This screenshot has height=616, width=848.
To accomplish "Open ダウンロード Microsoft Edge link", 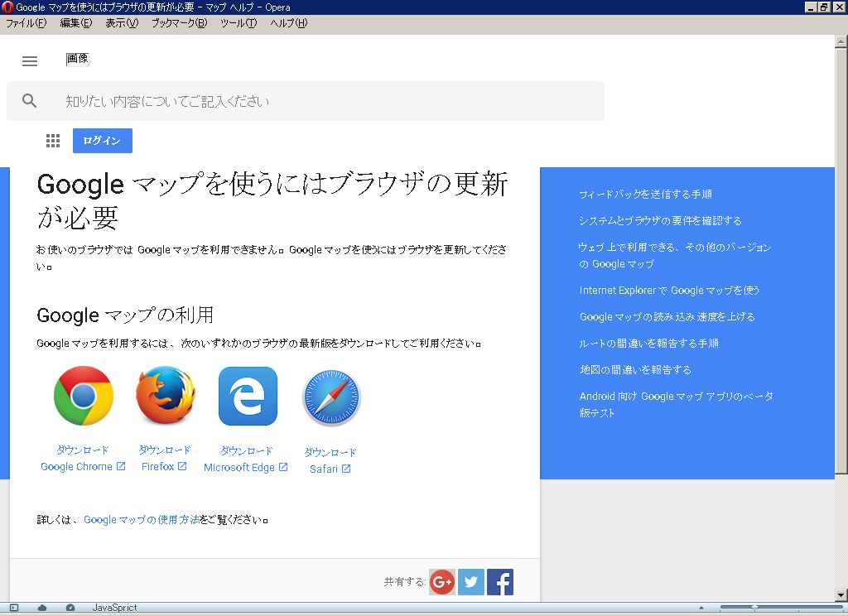I will coord(246,460).
